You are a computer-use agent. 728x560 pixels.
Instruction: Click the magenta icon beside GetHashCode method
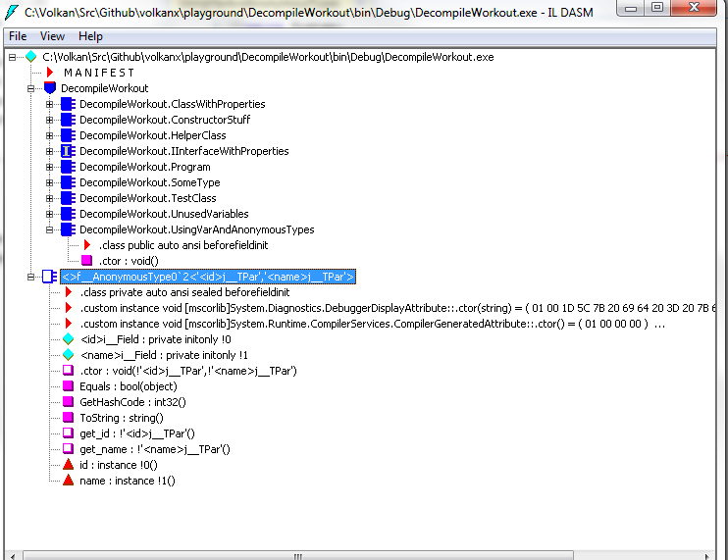[x=68, y=402]
